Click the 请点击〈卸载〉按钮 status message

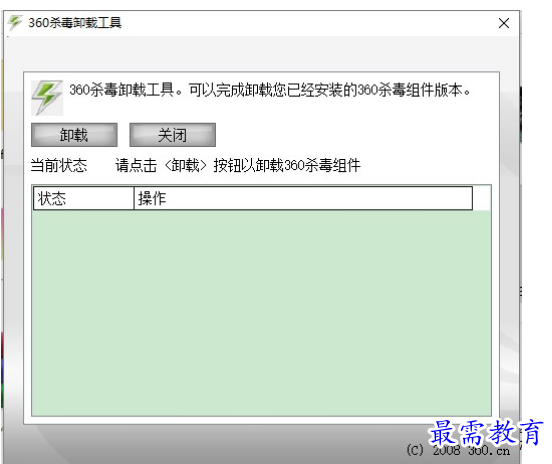pyautogui.click(x=238, y=165)
